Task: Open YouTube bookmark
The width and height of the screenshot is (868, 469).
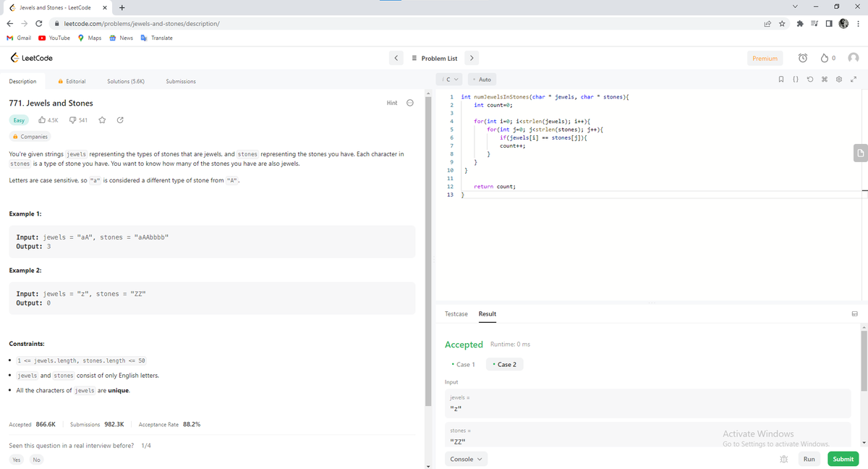Action: point(54,38)
